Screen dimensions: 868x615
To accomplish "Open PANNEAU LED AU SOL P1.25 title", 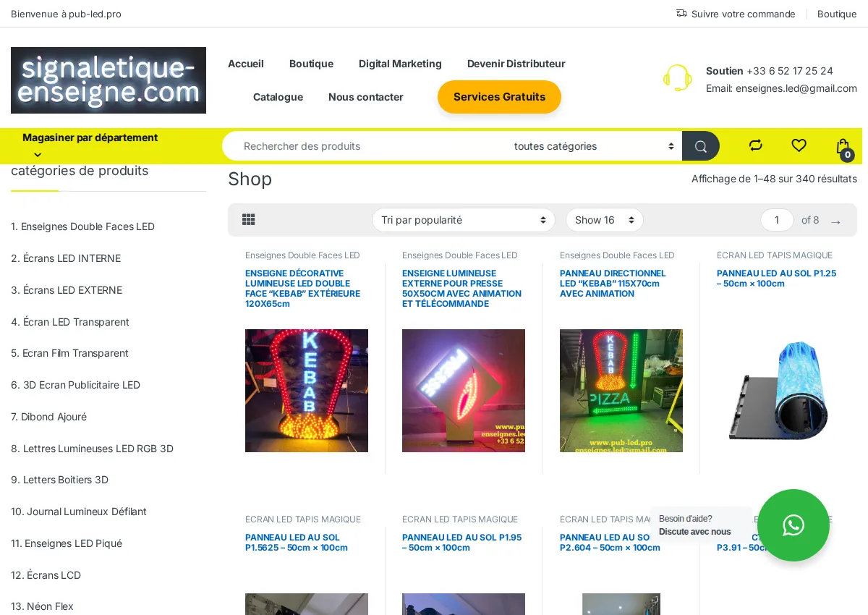I will [x=776, y=279].
